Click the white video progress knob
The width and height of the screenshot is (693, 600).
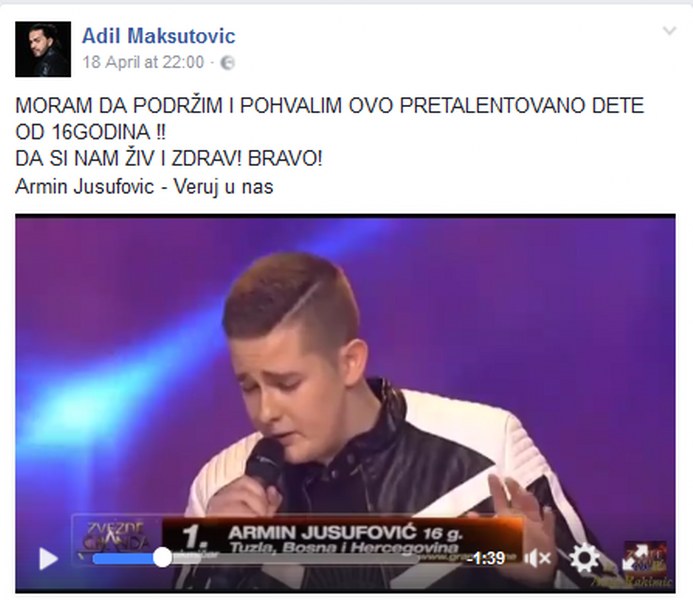(x=162, y=558)
